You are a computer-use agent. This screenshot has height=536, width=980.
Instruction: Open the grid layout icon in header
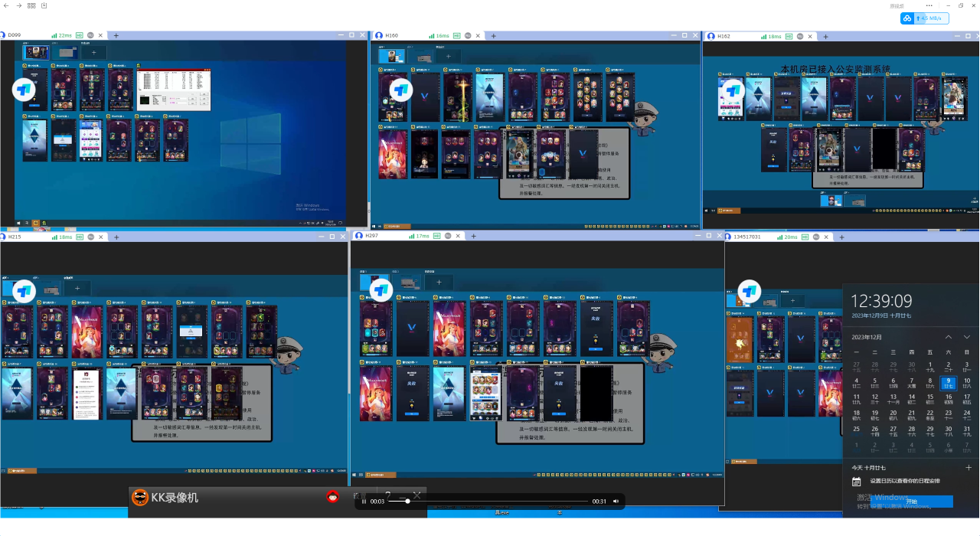click(31, 5)
